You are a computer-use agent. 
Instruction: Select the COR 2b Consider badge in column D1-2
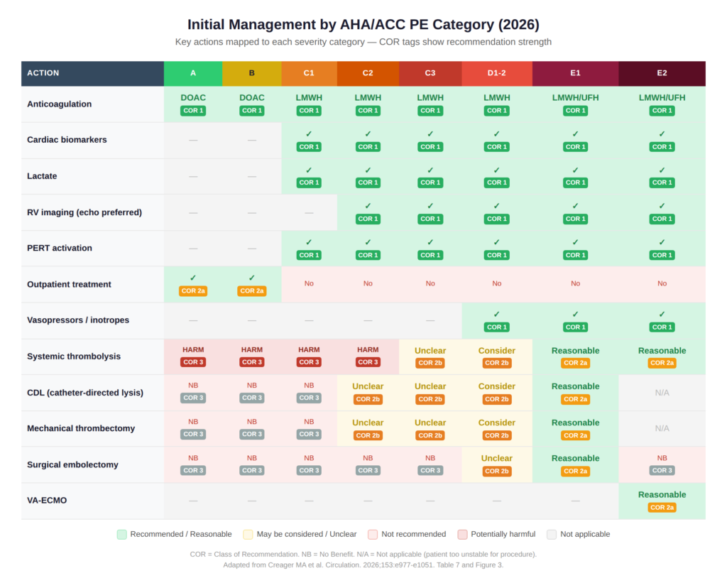pyautogui.click(x=496, y=363)
